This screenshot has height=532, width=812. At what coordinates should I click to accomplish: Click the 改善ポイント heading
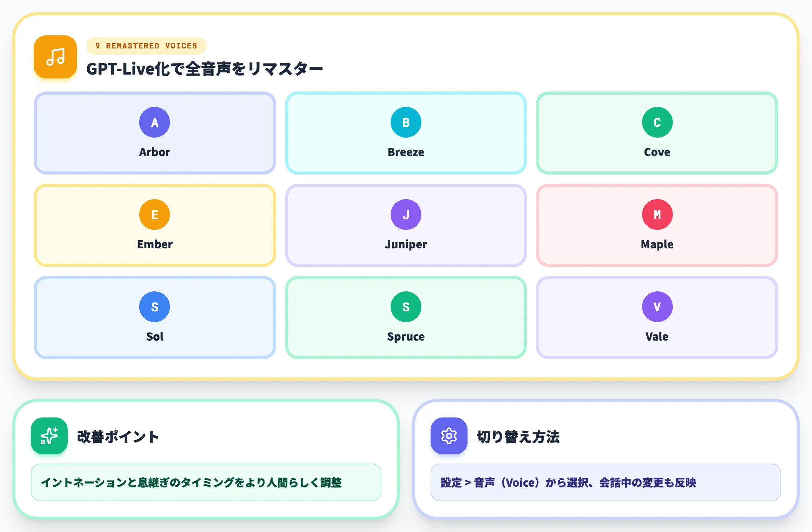coord(118,437)
